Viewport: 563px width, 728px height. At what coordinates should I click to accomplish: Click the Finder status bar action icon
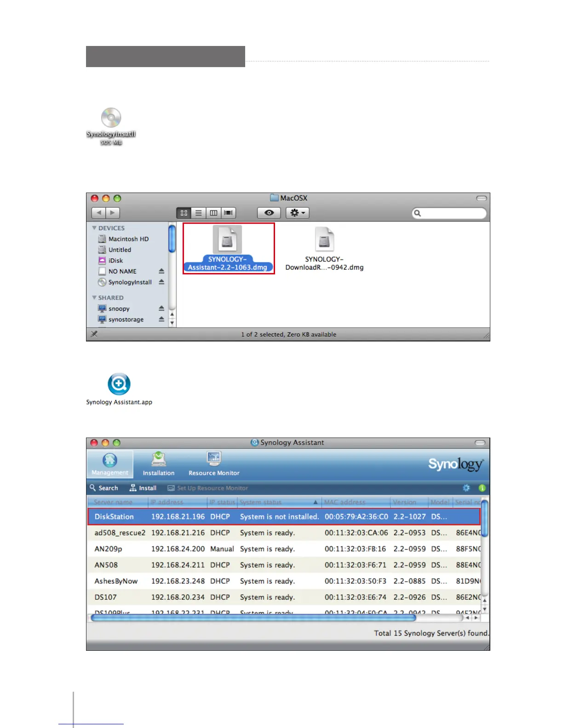tap(94, 334)
